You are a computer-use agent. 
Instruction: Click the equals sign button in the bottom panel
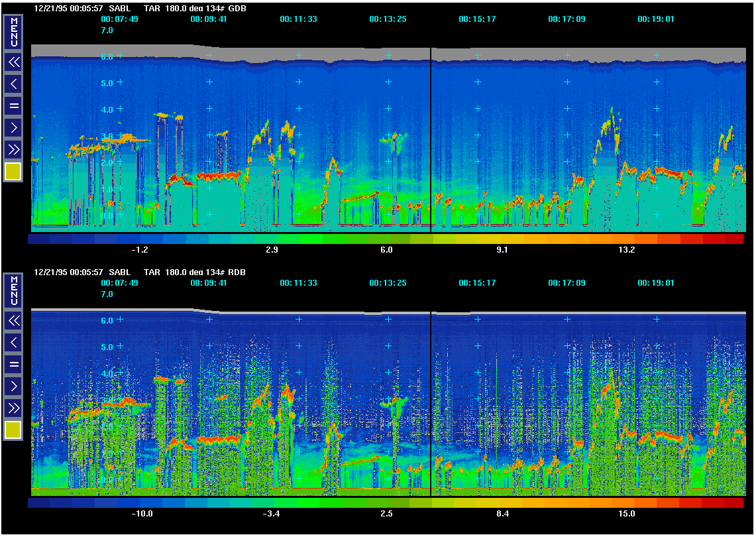tap(13, 364)
